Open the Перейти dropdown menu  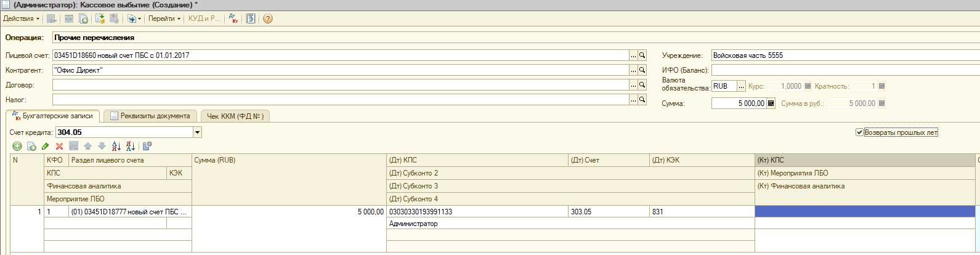[164, 18]
